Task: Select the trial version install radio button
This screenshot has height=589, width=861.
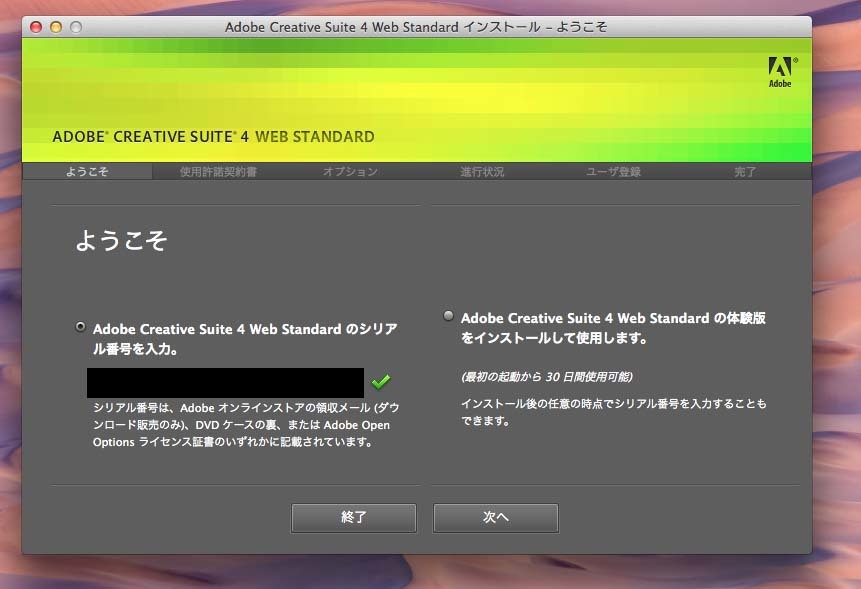Action: click(449, 316)
